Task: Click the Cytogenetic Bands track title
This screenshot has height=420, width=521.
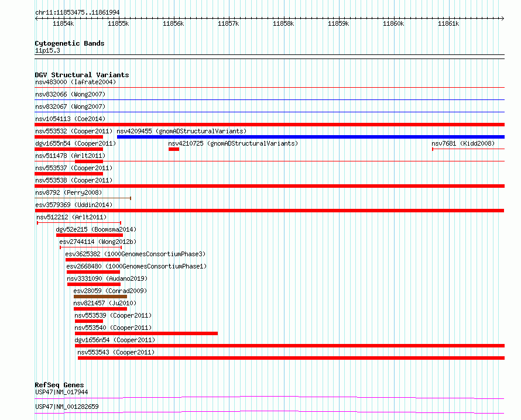Action: (x=70, y=43)
